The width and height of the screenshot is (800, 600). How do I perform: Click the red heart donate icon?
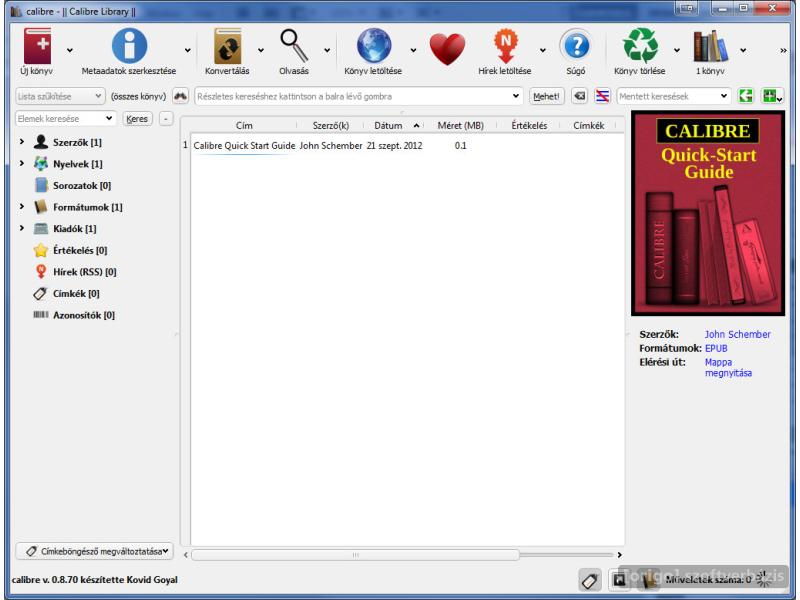pyautogui.click(x=447, y=48)
